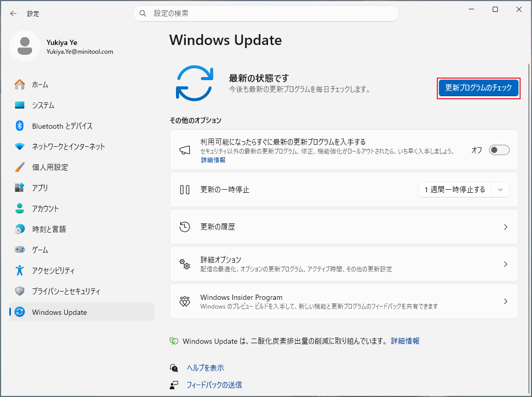Click the megaphone icon in update options
Image resolution: width=532 pixels, height=397 pixels.
point(185,150)
